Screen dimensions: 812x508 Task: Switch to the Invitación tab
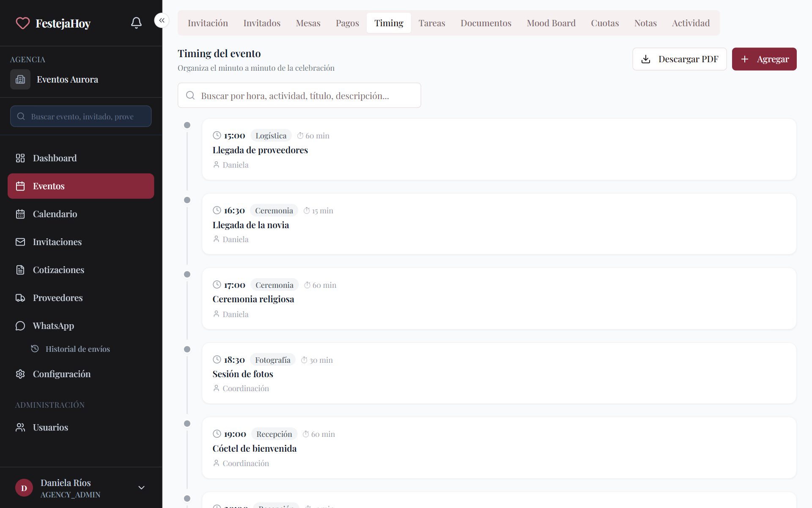point(208,23)
